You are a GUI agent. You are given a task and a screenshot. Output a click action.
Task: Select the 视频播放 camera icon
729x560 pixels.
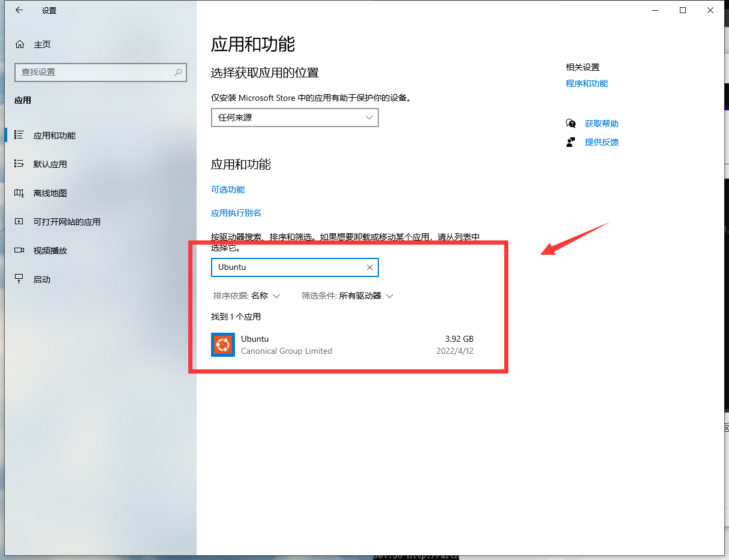(x=19, y=251)
